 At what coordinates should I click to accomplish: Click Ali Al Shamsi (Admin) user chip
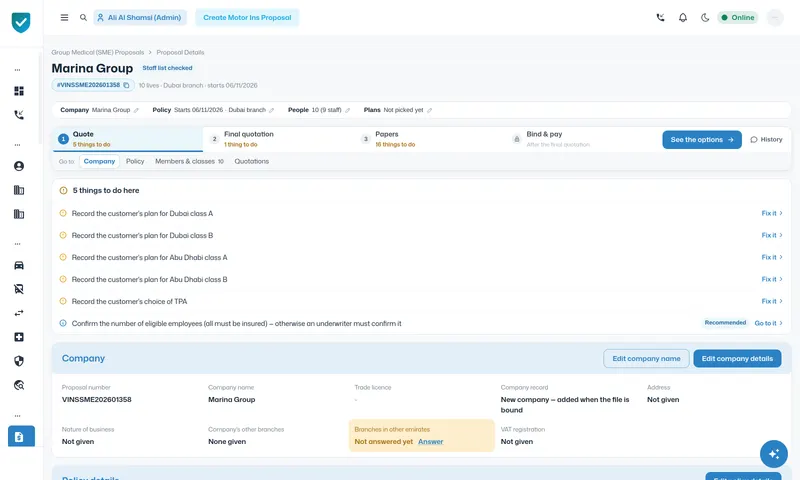[x=140, y=17]
